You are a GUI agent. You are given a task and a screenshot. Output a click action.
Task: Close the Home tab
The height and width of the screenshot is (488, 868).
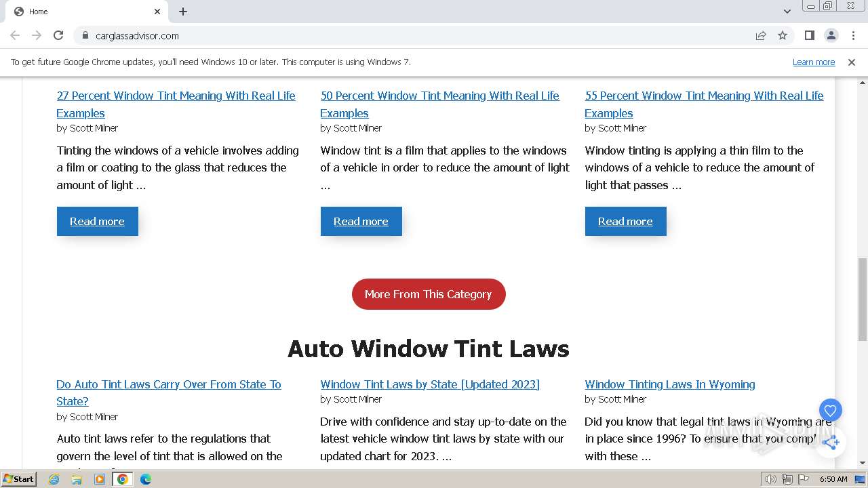pyautogui.click(x=157, y=12)
